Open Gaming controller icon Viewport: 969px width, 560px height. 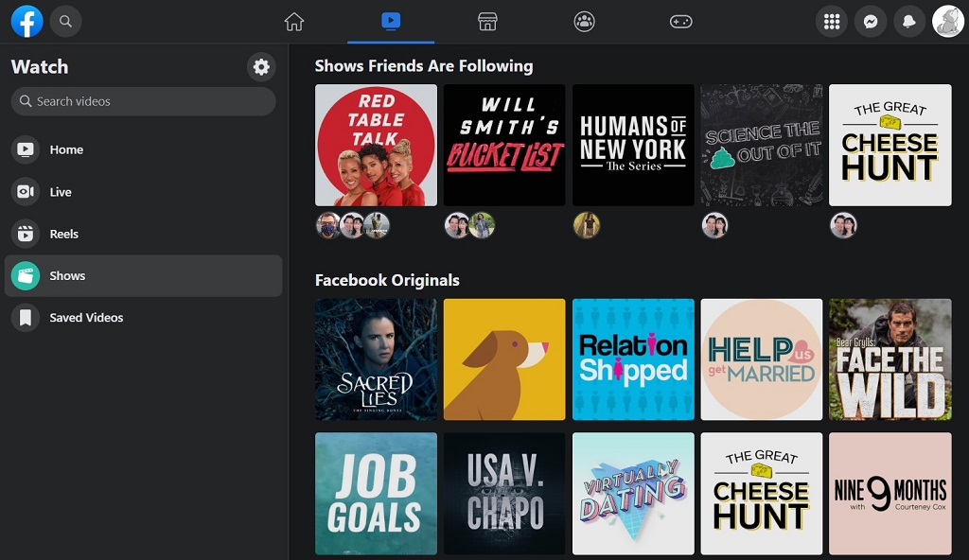[x=681, y=22]
